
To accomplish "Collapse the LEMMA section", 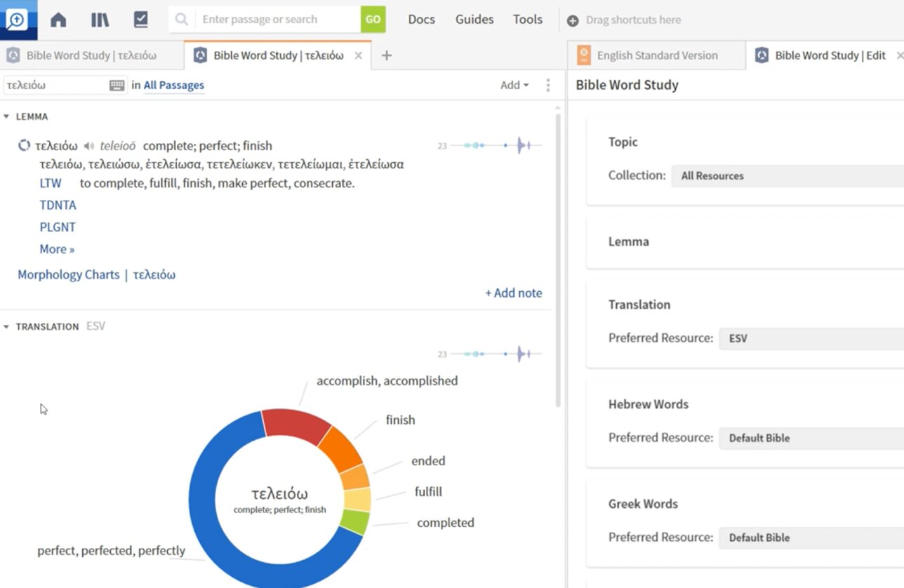I will click(6, 116).
